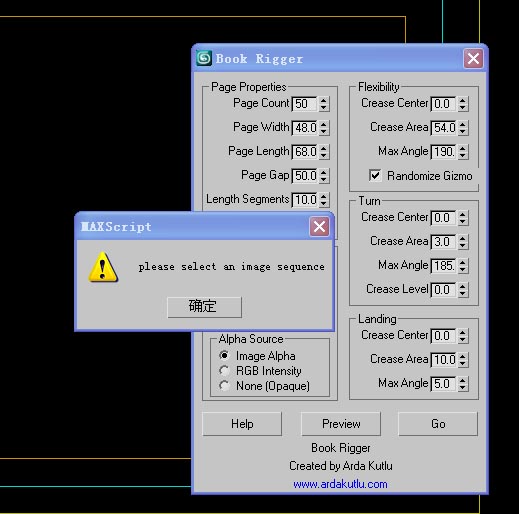Click the Page Count spinner arrows
Viewport: 519px width, 514px height.
point(324,104)
